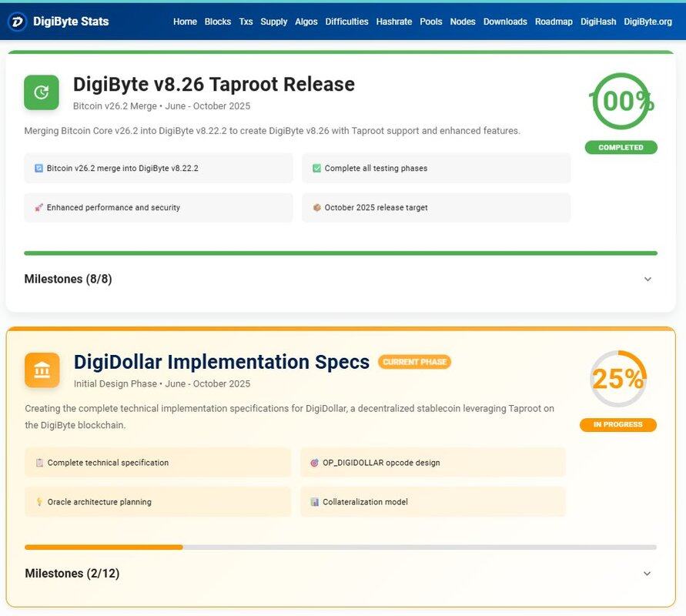Click the icon beside Bitcoin v26.2 merge item
The width and height of the screenshot is (686, 616).
tap(38, 168)
